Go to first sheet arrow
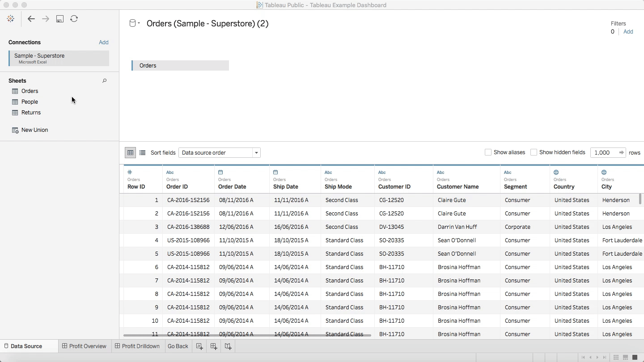644x362 pixels. click(x=583, y=357)
